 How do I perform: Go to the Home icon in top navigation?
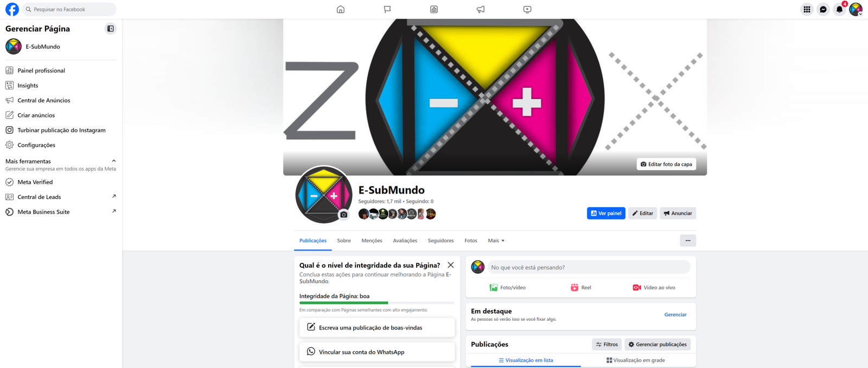tap(341, 9)
